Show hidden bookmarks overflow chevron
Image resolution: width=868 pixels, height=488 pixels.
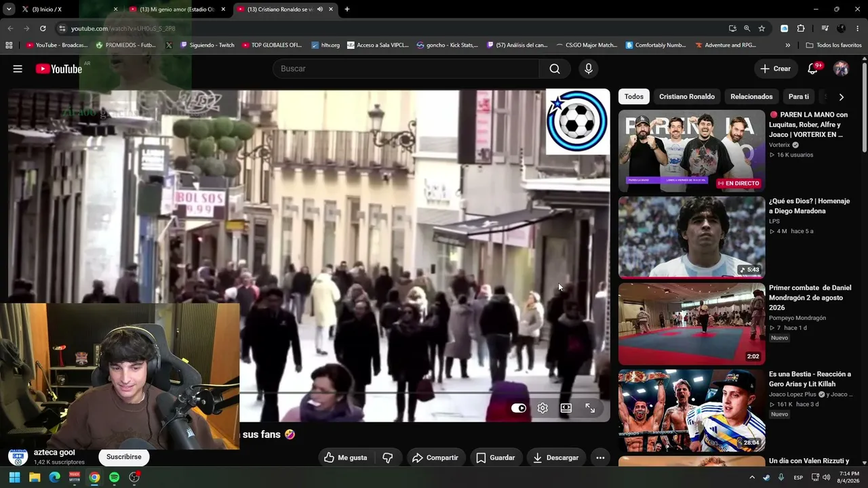[787, 45]
